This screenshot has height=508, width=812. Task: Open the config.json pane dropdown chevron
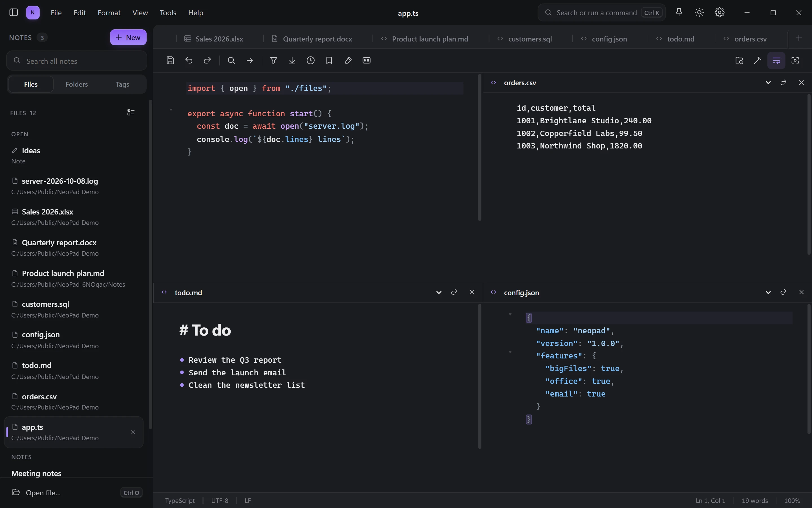pyautogui.click(x=768, y=293)
